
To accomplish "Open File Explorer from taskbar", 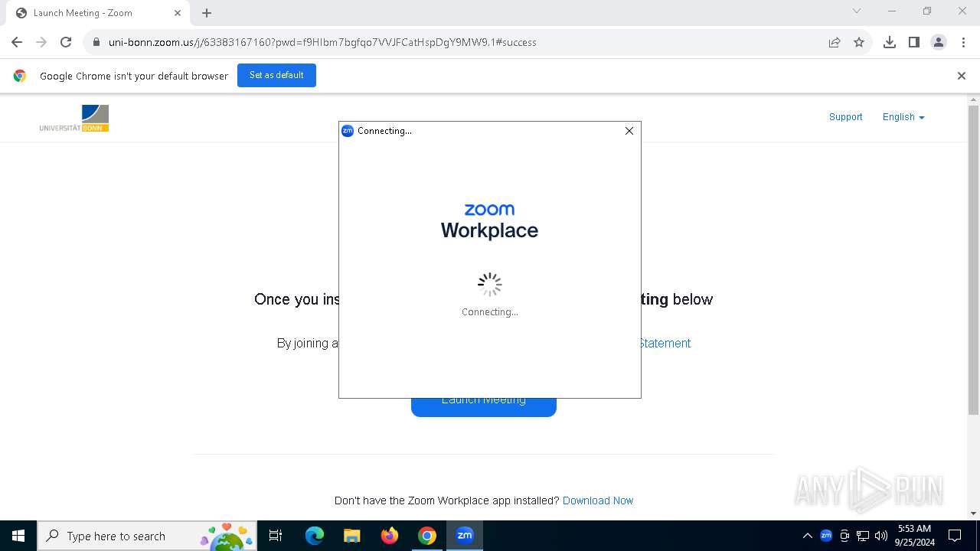I will coord(351,536).
